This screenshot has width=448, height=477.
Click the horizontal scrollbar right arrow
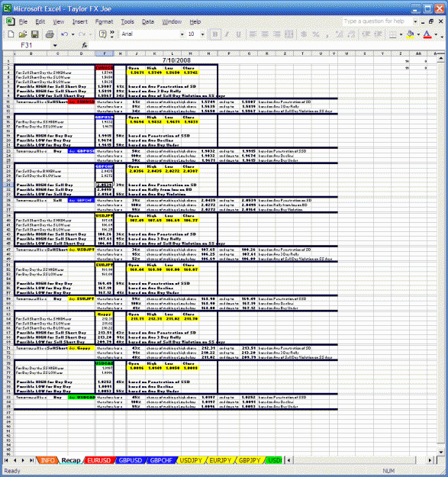tap(430, 460)
